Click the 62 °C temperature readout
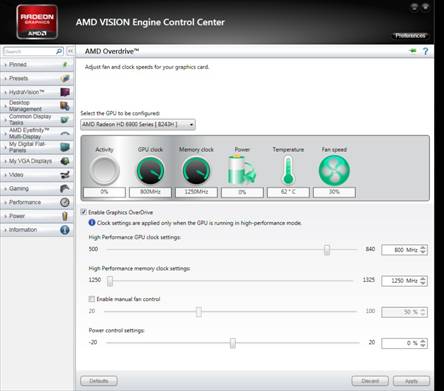444x391 pixels. (x=288, y=192)
